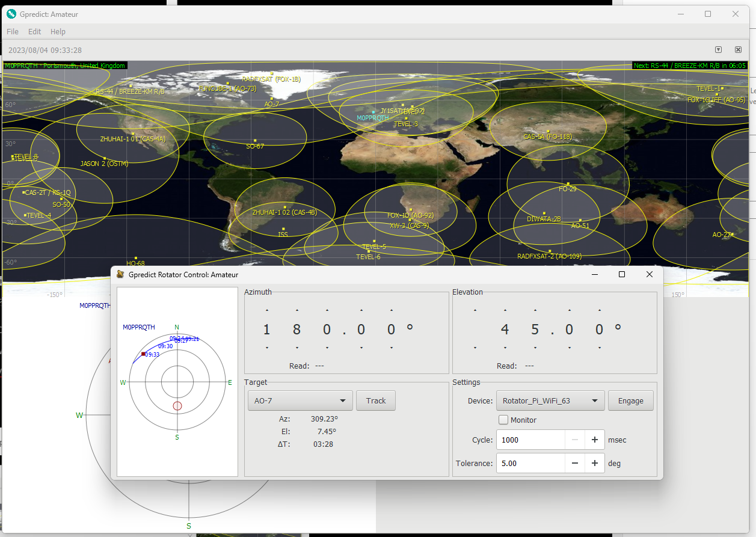756x537 pixels.
Task: Click the Cycle input field showing 1000
Action: [x=530, y=440]
